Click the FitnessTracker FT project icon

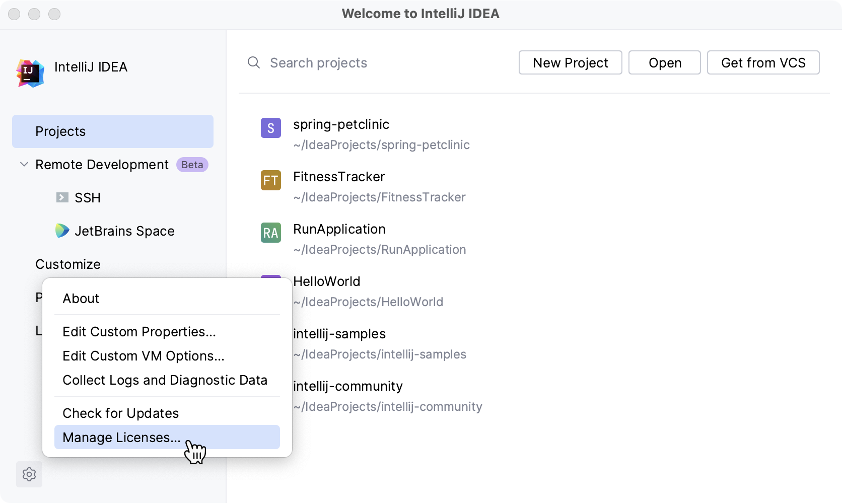pyautogui.click(x=270, y=180)
